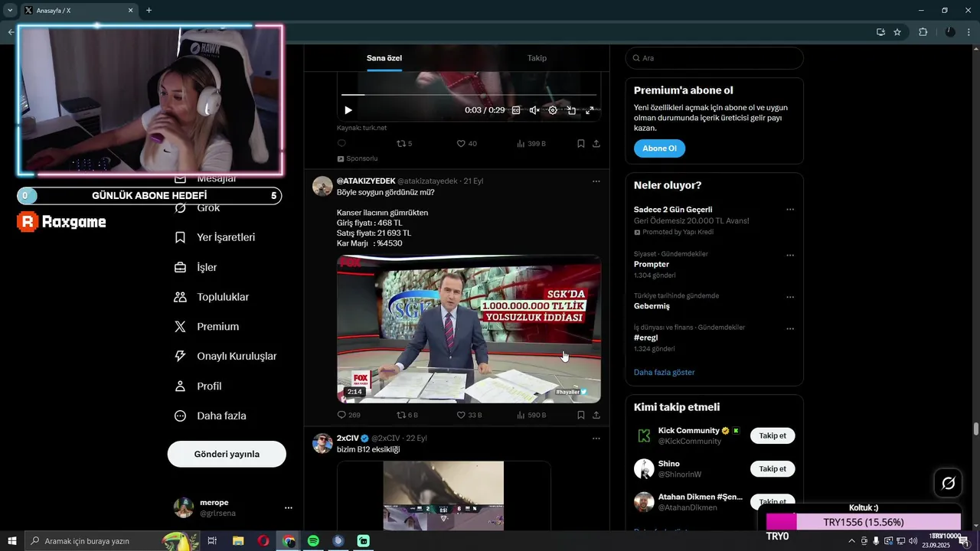Open Yer İşaretleri in sidebar
Viewport: 980px width, 551px height.
(215, 237)
